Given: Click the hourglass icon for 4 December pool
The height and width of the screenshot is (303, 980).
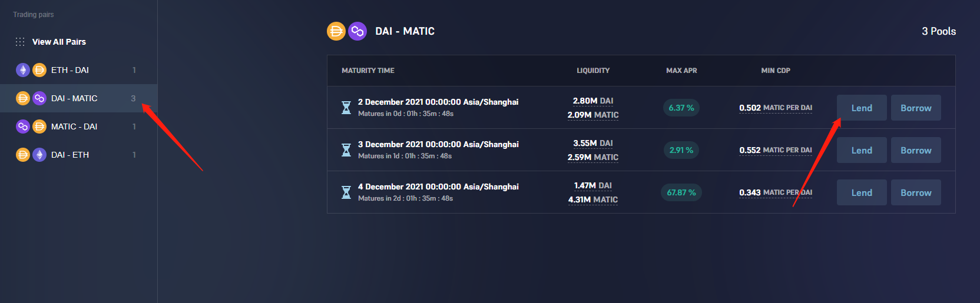Looking at the screenshot, I should click(346, 192).
